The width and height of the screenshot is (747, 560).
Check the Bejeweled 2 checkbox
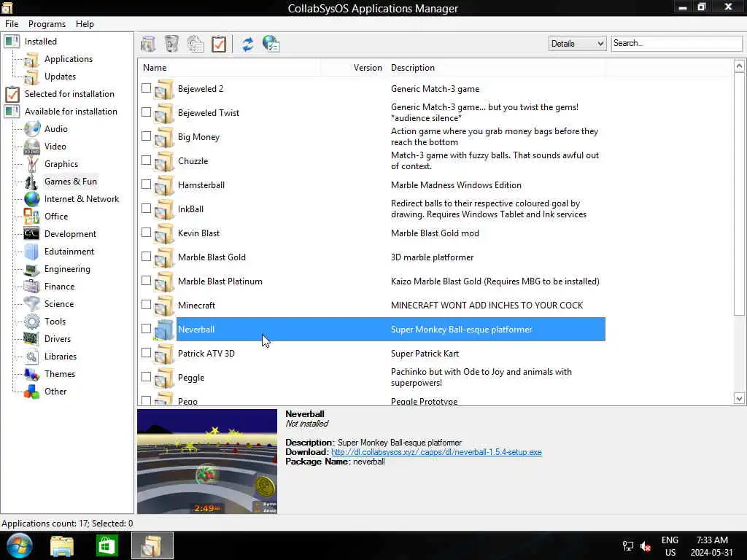click(x=146, y=88)
